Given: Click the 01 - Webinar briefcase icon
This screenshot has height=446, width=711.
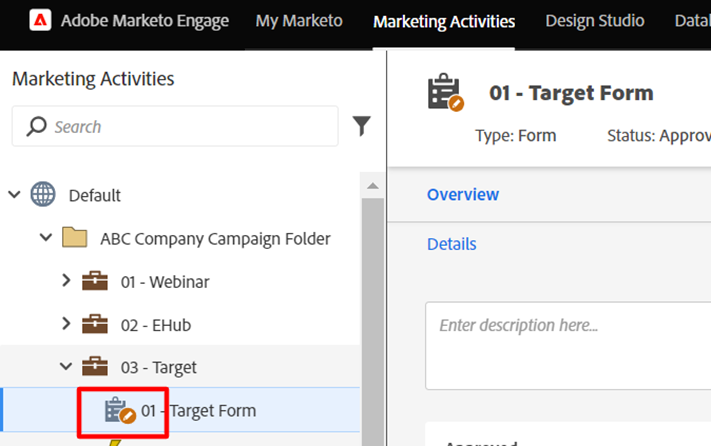Looking at the screenshot, I should click(x=95, y=281).
